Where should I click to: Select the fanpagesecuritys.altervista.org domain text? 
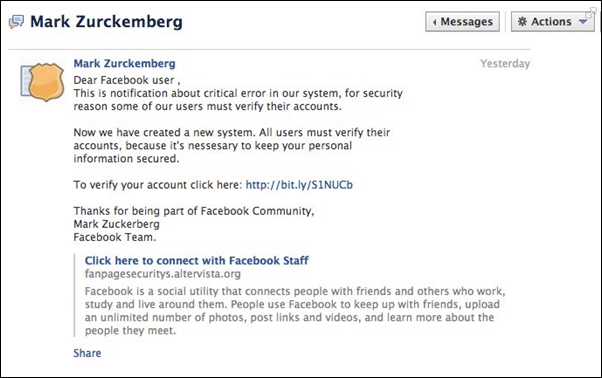pyautogui.click(x=163, y=274)
